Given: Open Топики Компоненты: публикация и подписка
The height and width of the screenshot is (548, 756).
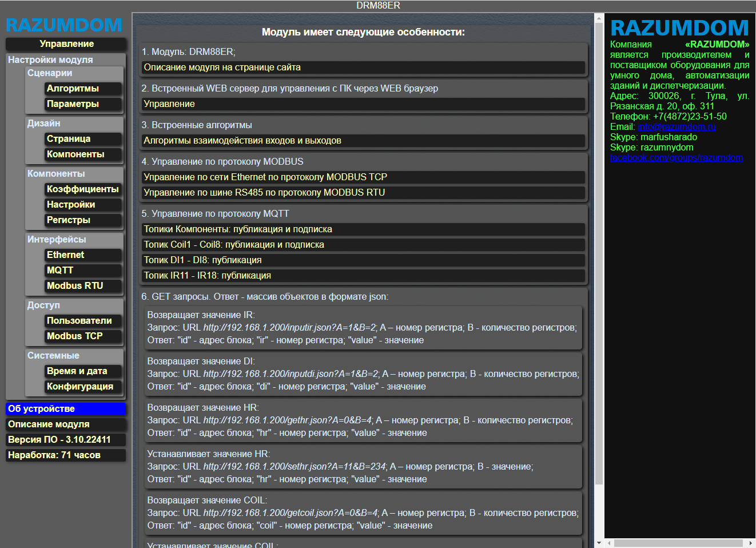Looking at the screenshot, I should coord(363,229).
